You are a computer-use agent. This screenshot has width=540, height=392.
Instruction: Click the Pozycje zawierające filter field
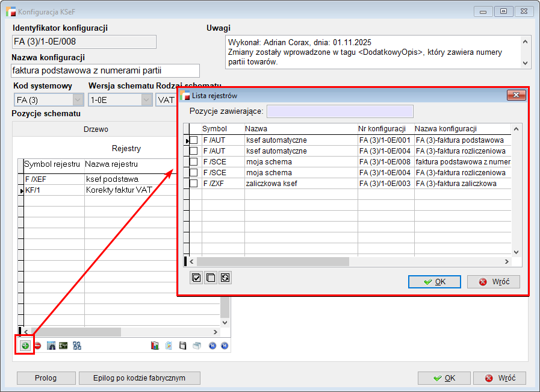(x=340, y=111)
